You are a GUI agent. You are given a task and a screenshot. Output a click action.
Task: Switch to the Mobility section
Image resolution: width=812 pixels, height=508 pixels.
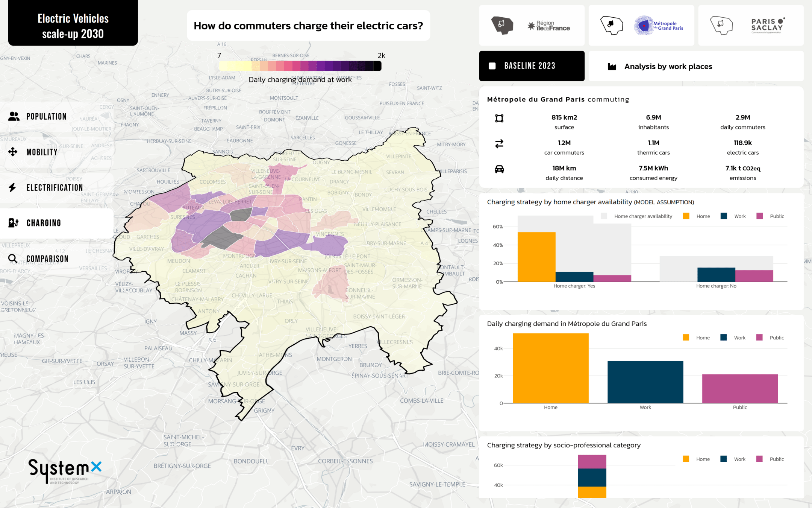coord(42,152)
